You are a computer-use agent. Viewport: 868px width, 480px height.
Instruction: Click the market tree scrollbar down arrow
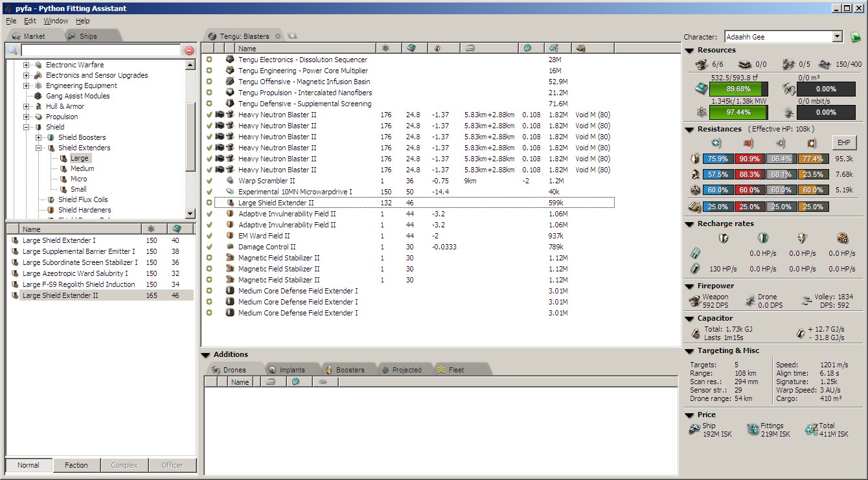click(x=190, y=214)
